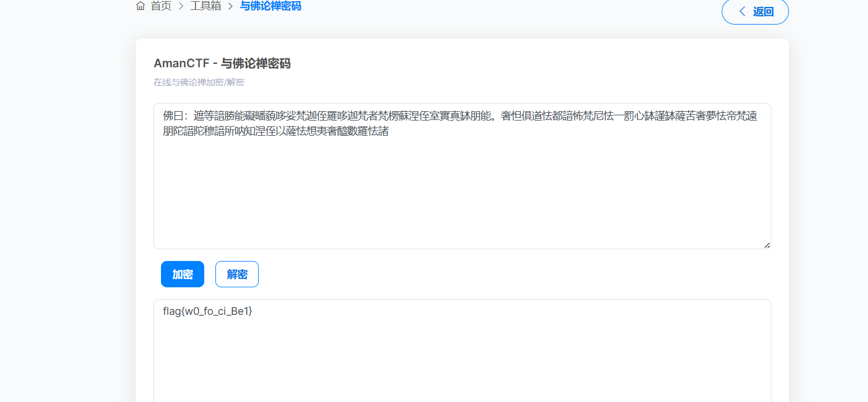Click the left chevron in 返回 button
Viewport: 868px width, 402px height.
pos(743,12)
